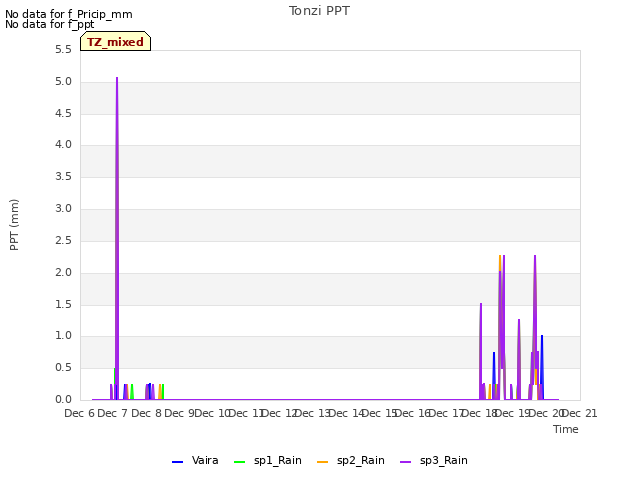
Task: Click the purple sp3_Rain legend color marker
Action: [405, 462]
